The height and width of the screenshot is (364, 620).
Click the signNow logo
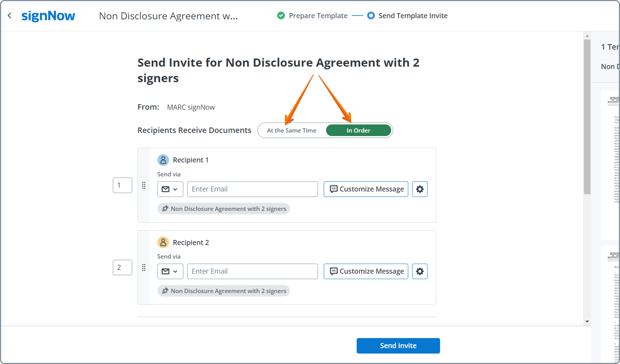coord(48,16)
